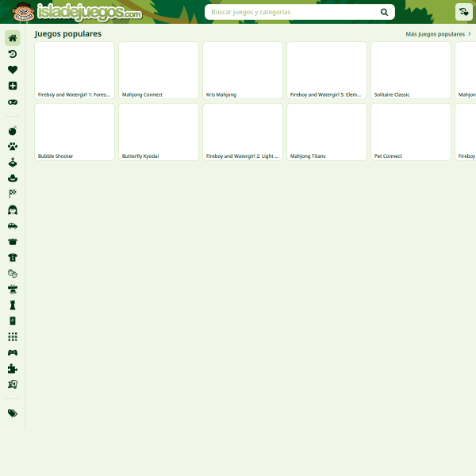The height and width of the screenshot is (476, 476).
Task: Click chevron arrow next to 'Más juegos populares'
Action: [x=470, y=34]
